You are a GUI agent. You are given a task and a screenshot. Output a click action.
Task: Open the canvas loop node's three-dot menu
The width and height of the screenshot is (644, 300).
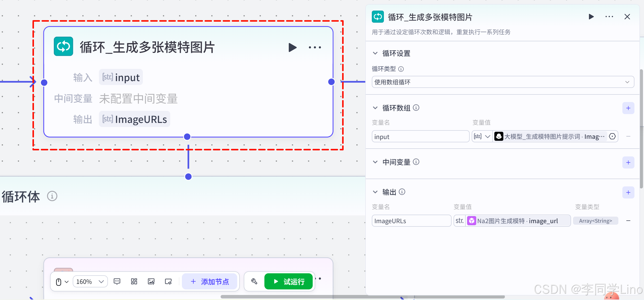[x=315, y=47]
